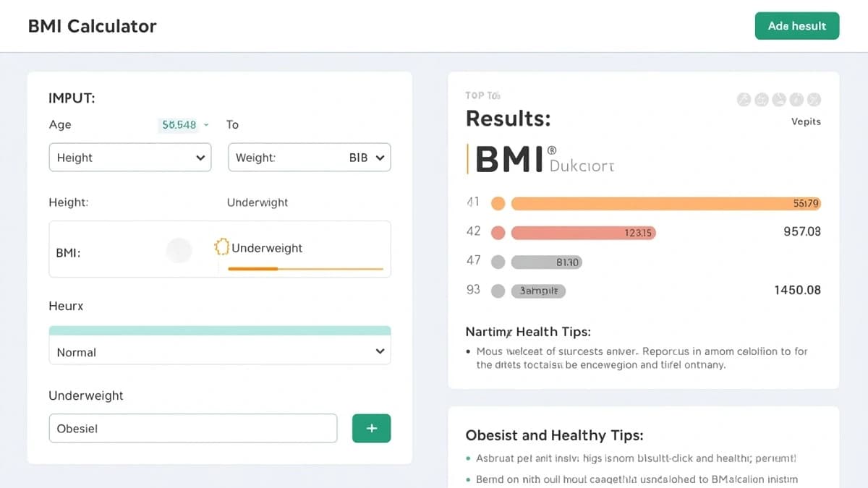868x488 pixels.
Task: Click the red dot beside bar 42
Action: 498,232
